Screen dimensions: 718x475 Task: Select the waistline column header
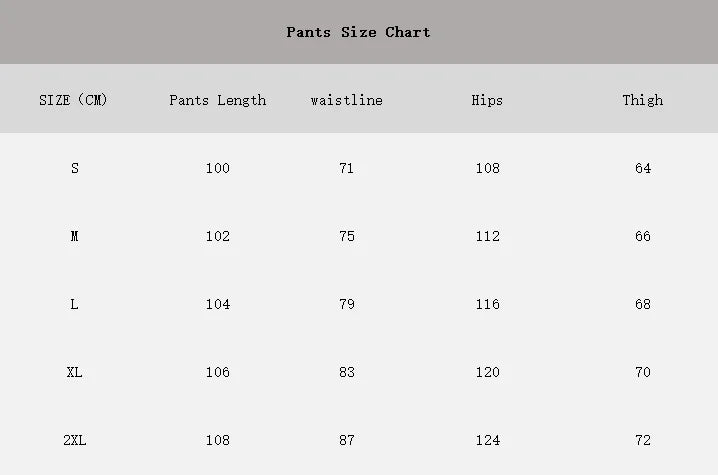(347, 100)
